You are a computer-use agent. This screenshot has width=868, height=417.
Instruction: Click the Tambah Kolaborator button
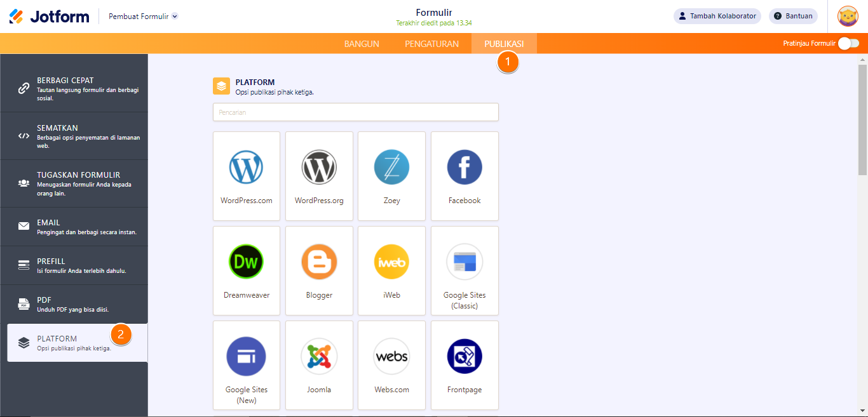click(717, 16)
